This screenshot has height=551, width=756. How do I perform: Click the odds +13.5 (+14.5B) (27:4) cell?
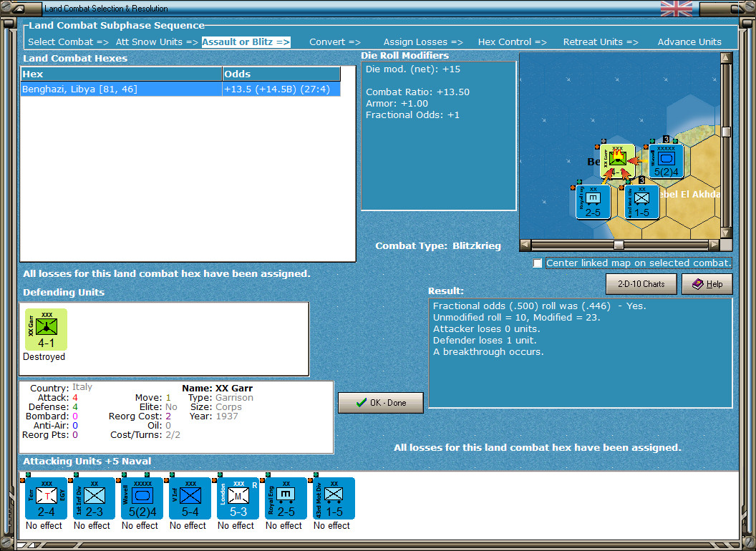[x=281, y=89]
